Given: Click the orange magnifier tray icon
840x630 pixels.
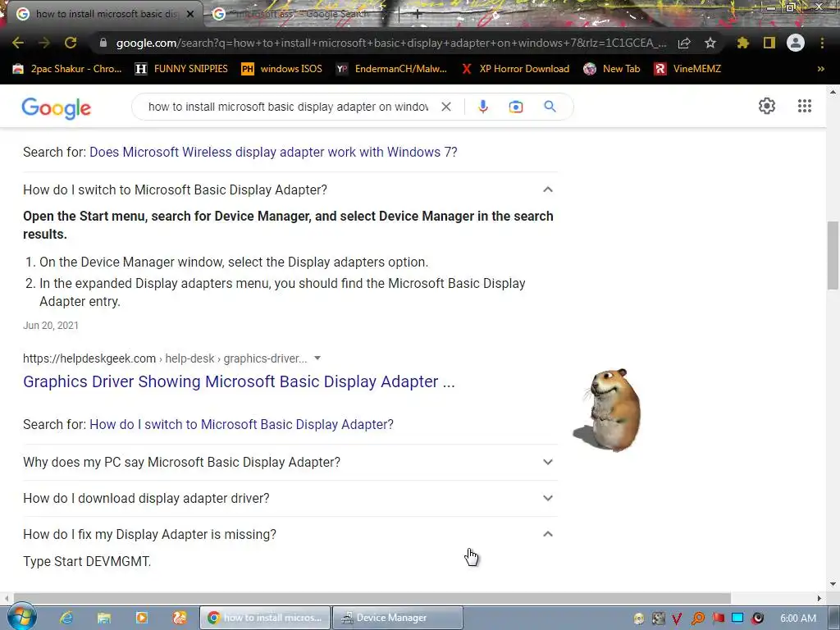Looking at the screenshot, I should (x=697, y=619).
